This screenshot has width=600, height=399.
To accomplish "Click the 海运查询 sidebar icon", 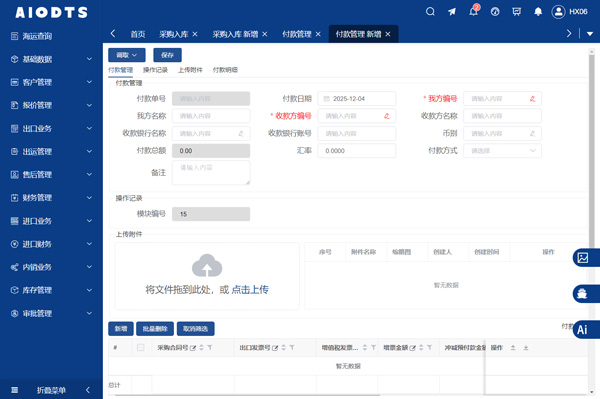I will (15, 36).
